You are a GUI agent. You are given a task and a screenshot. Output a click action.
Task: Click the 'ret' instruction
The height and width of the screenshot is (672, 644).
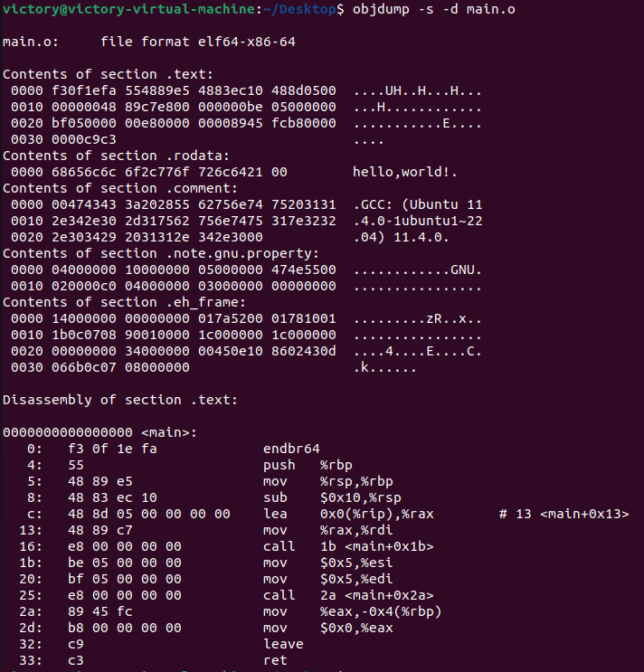275,660
